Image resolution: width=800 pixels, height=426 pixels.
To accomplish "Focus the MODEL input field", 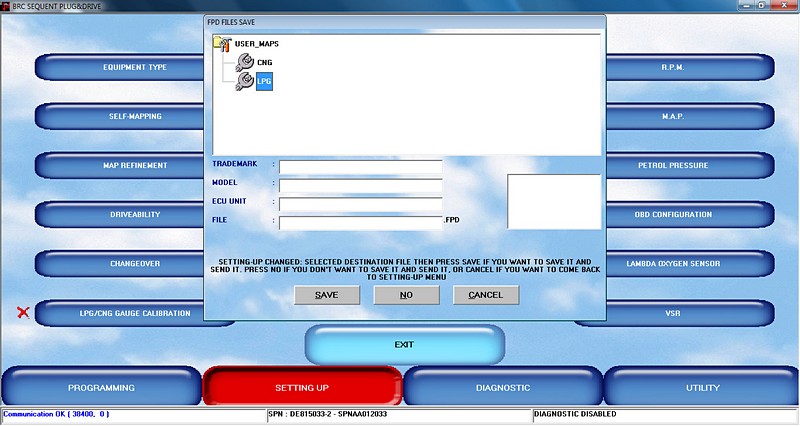I will point(361,186).
